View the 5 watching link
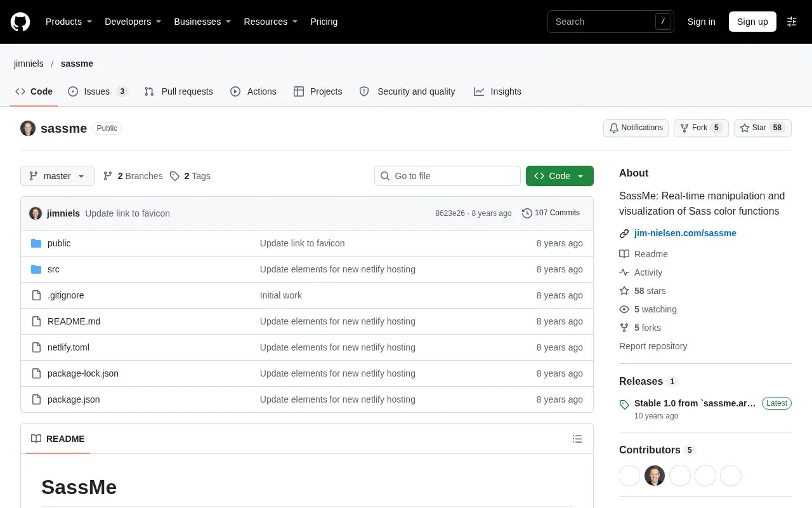The image size is (812, 508). pos(648,309)
